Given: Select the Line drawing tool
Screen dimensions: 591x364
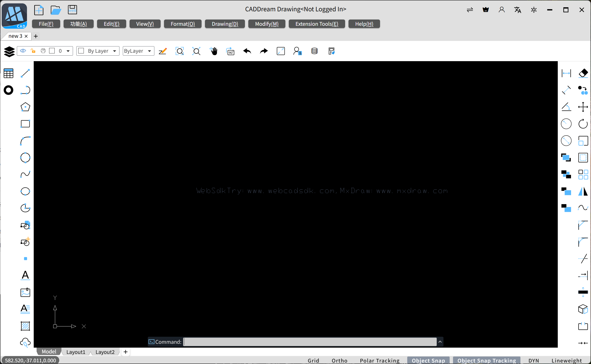Looking at the screenshot, I should (x=25, y=73).
